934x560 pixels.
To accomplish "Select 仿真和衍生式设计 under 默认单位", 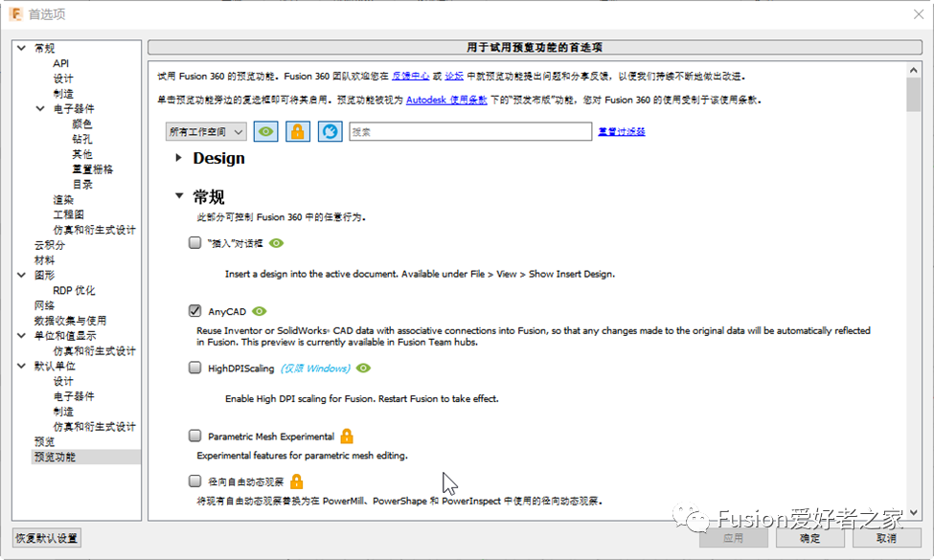I will point(94,427).
